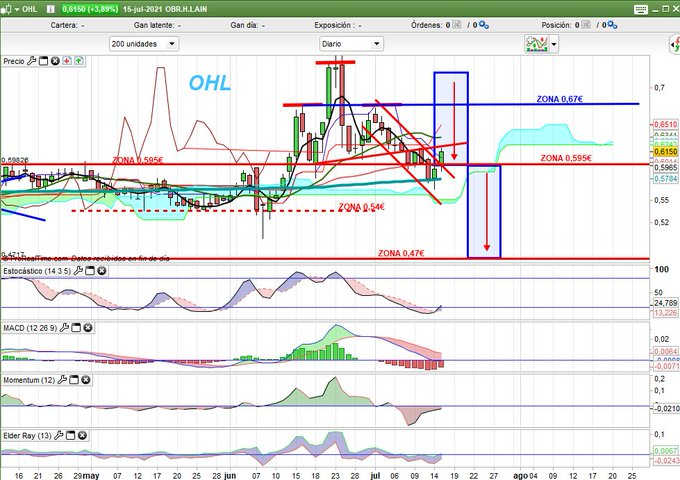The height and width of the screenshot is (480, 680).
Task: Click the grey list icon beside Órdenes
Action: pyautogui.click(x=457, y=25)
